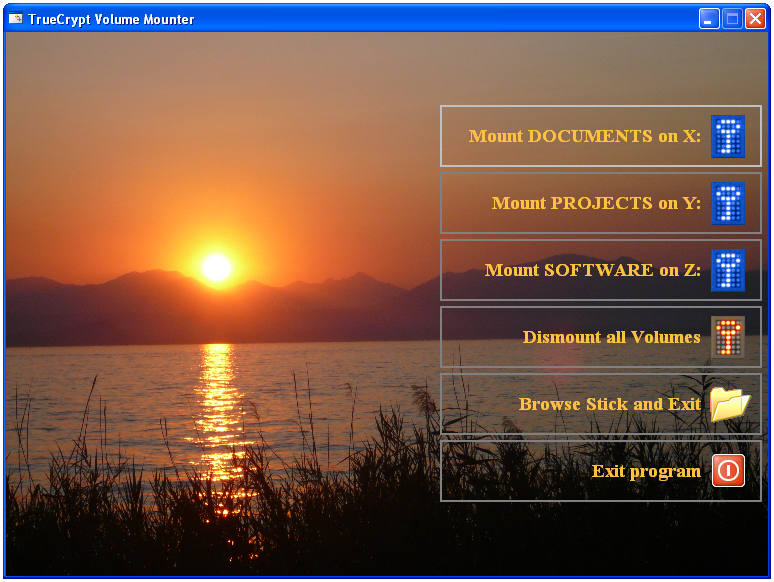The image size is (774, 582).
Task: Click the red power icon for Exit program
Action: coord(728,470)
